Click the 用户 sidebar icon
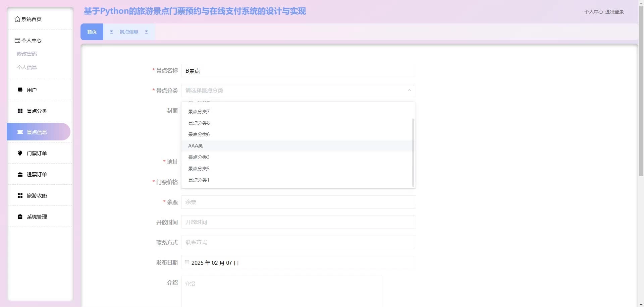644x307 pixels. pyautogui.click(x=20, y=90)
